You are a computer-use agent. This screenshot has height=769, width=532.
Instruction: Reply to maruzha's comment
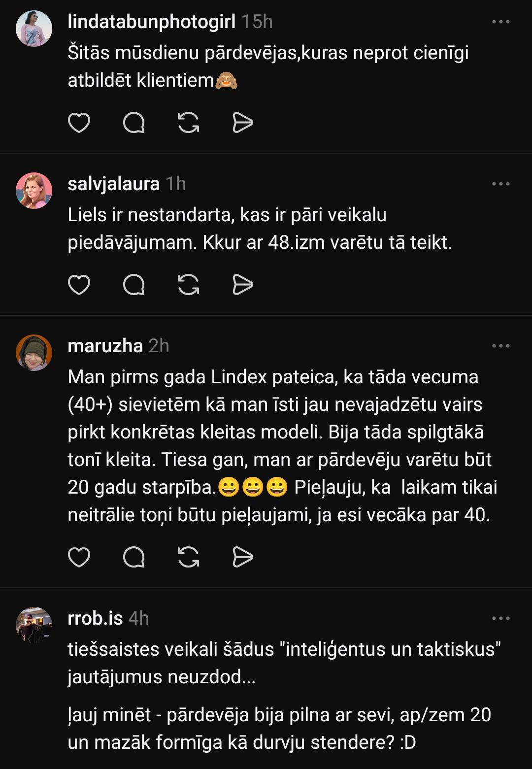pyautogui.click(x=133, y=557)
